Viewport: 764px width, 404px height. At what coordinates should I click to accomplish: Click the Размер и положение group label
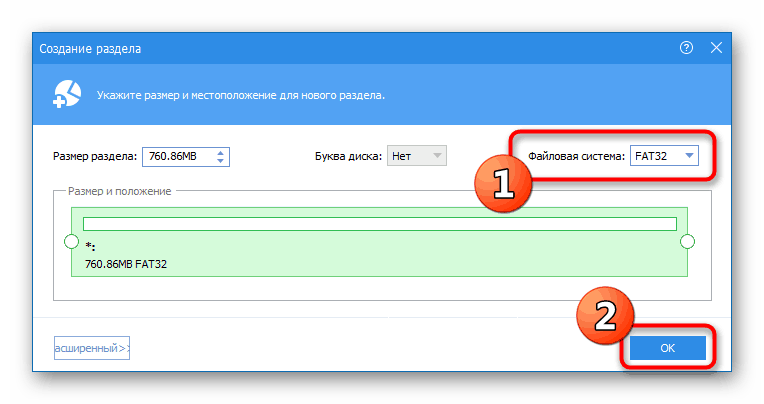pos(119,192)
